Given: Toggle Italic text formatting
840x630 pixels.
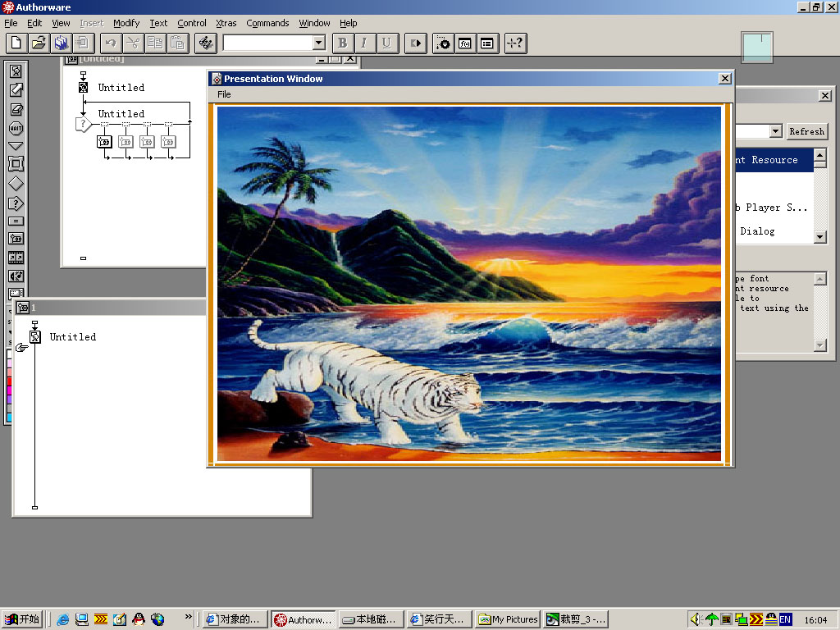Looking at the screenshot, I should (364, 43).
